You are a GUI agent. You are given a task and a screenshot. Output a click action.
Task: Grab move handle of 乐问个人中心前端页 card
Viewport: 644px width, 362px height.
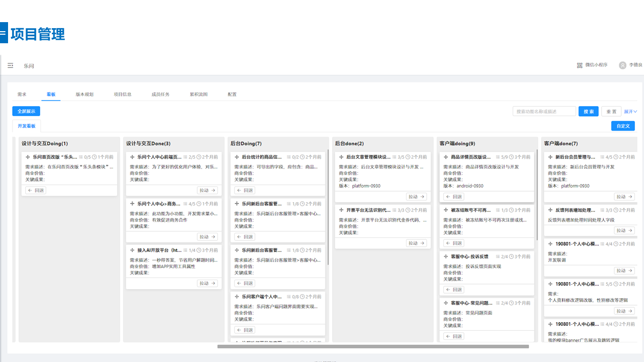133,157
